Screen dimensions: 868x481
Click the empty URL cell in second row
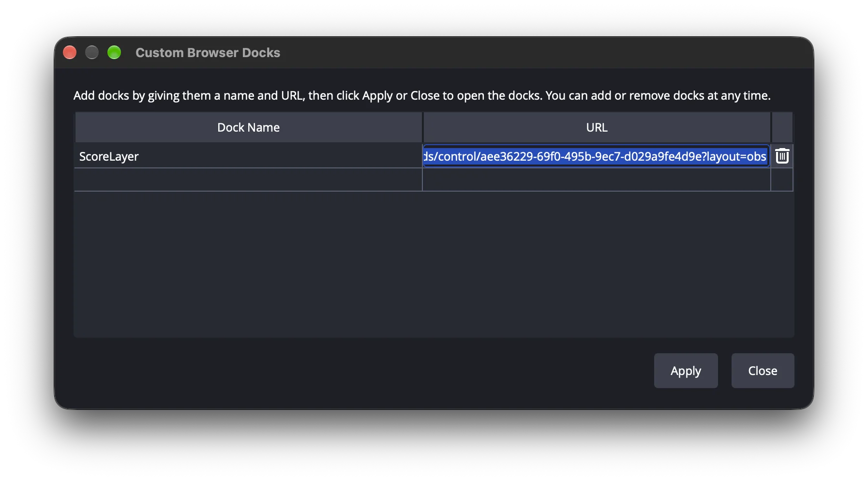[x=597, y=180]
